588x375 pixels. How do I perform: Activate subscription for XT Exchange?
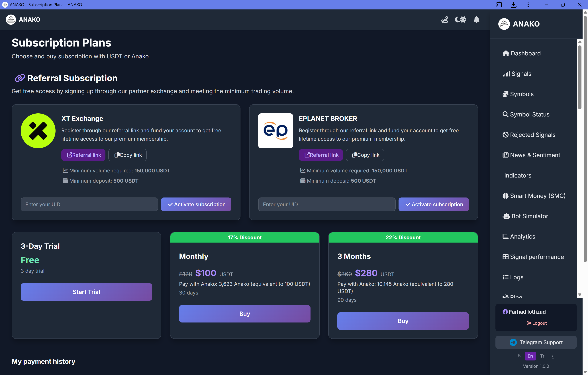tap(196, 204)
